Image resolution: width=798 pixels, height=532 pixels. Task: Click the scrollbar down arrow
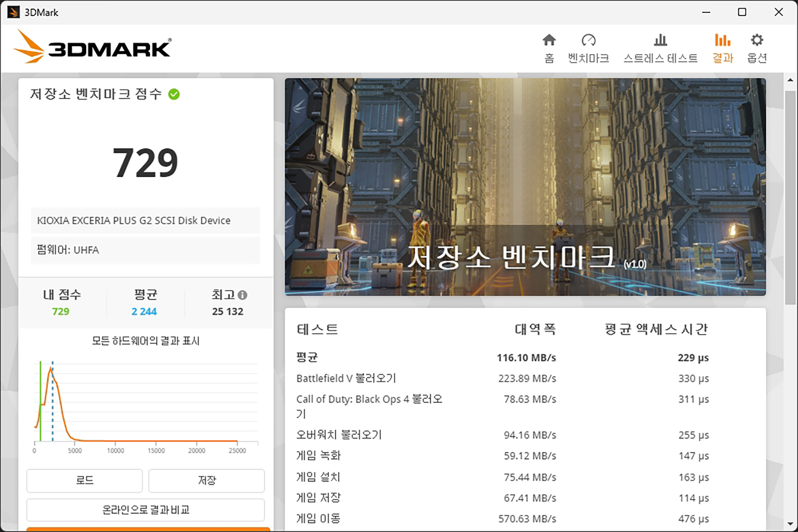pos(790,524)
